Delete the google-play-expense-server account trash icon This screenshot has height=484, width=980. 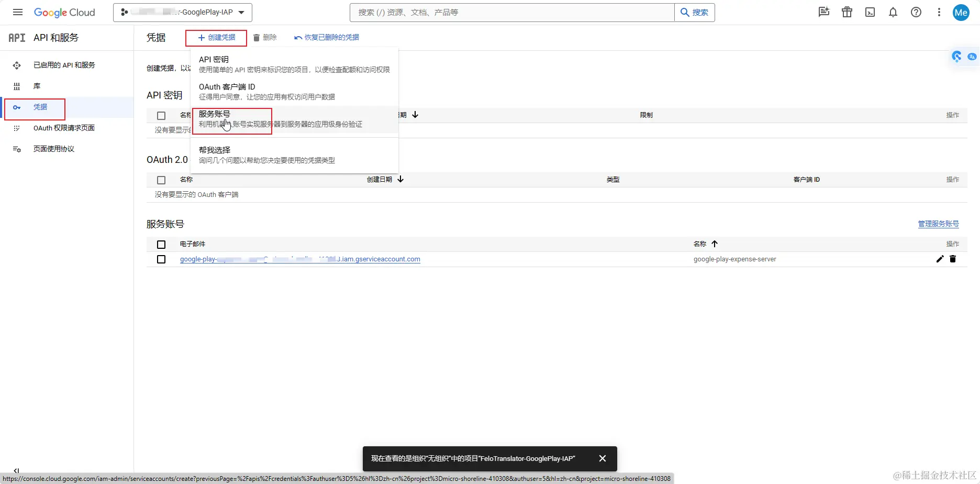[x=953, y=259]
